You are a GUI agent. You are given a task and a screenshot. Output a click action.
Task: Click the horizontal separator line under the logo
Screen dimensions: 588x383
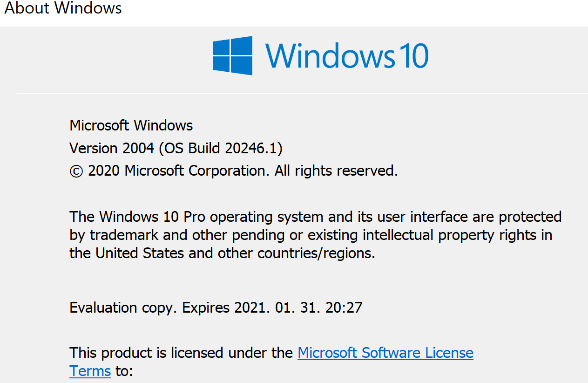(302, 93)
